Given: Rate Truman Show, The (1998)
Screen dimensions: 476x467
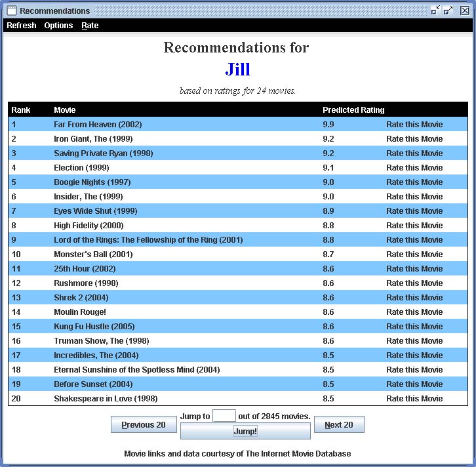Looking at the screenshot, I should (414, 340).
